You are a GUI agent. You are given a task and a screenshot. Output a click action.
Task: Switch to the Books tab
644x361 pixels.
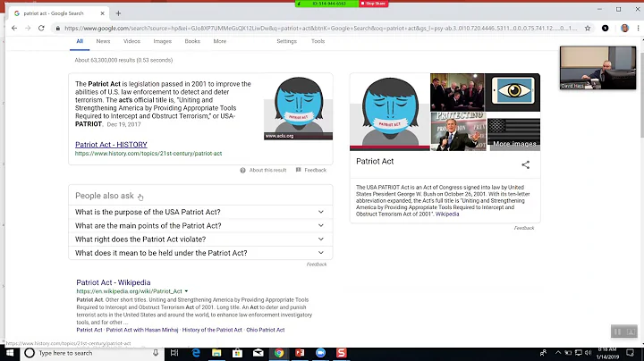click(192, 41)
